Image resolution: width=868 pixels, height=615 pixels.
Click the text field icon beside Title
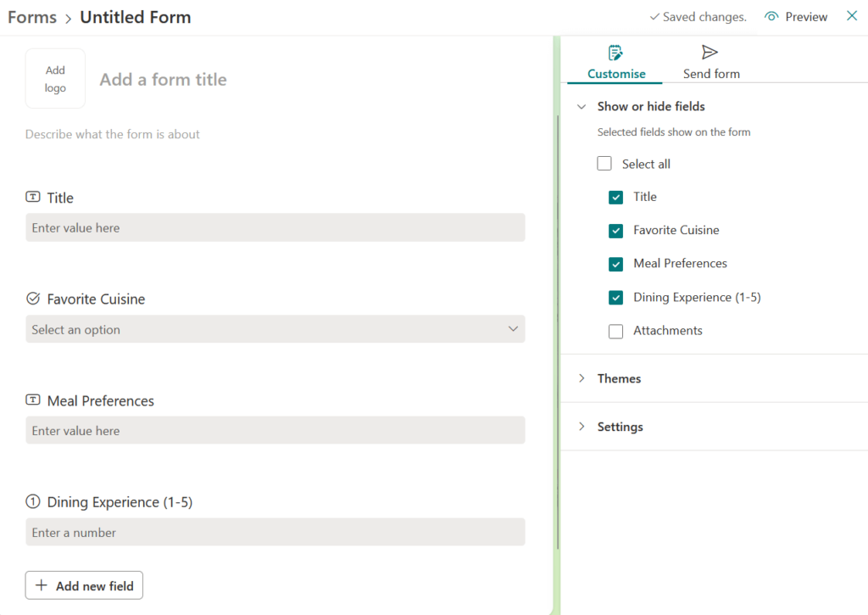pos(33,197)
